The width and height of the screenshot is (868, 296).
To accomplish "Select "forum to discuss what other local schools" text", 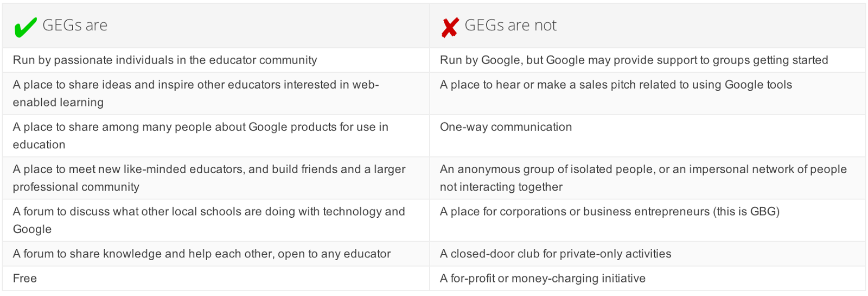I will pyautogui.click(x=209, y=212).
